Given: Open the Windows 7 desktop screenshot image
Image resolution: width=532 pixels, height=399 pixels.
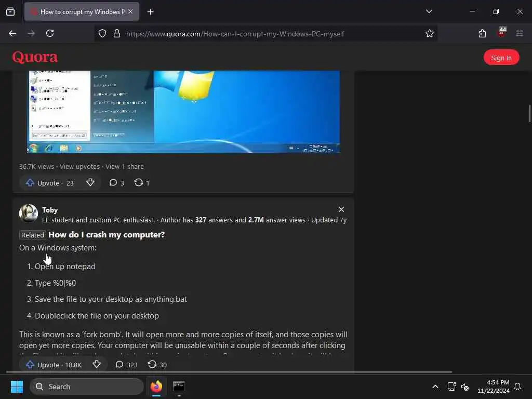Looking at the screenshot, I should pos(183,112).
